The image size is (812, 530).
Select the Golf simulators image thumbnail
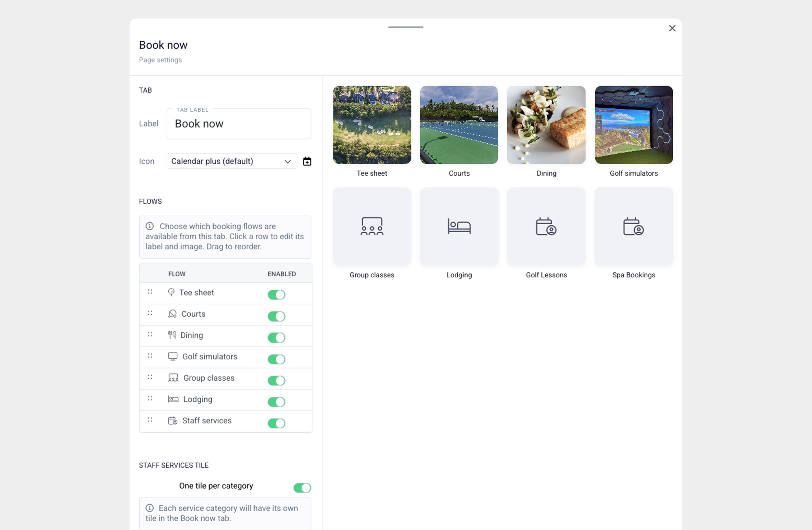634,125
